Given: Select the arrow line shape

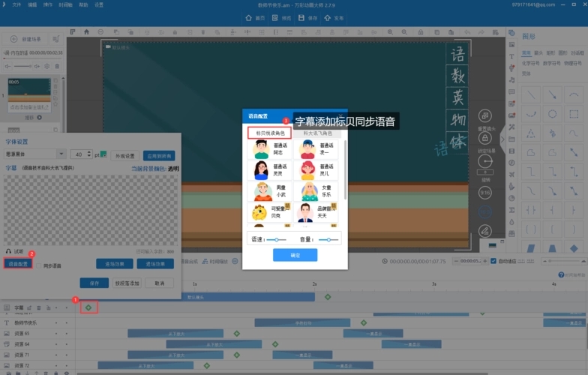Looking at the screenshot, I should coord(552,94).
